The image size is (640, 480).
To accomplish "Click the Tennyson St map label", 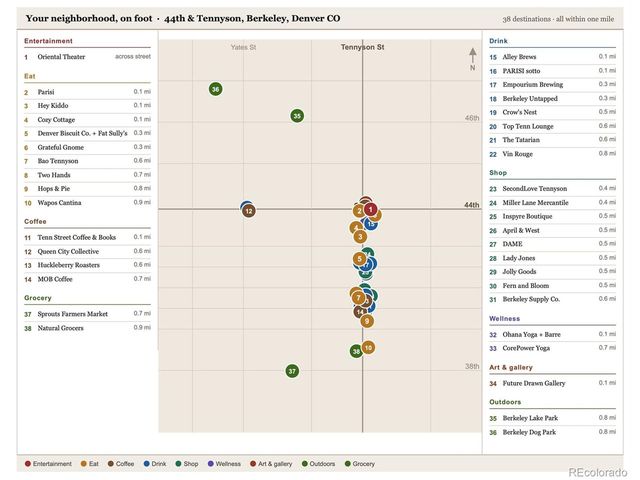I will pyautogui.click(x=362, y=47).
